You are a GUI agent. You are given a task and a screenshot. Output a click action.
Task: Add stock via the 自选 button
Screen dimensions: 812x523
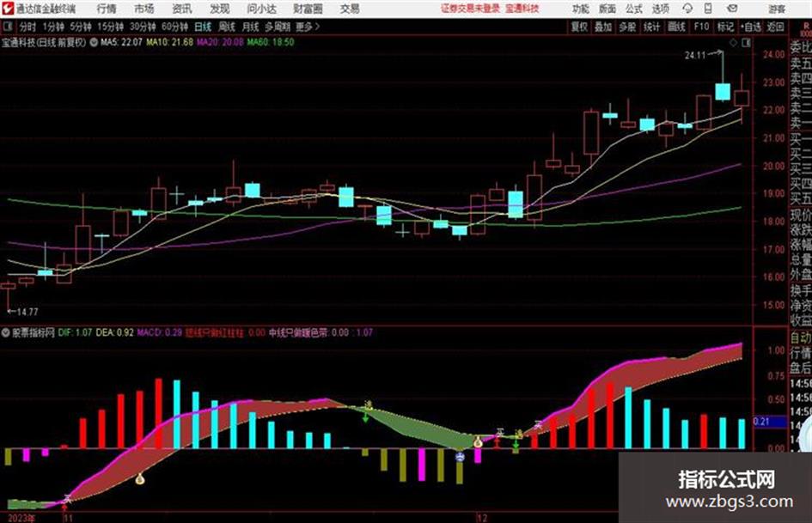pyautogui.click(x=750, y=27)
